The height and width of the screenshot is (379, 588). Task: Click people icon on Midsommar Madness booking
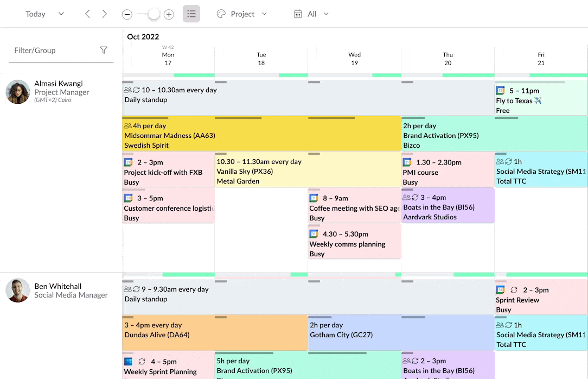pos(128,126)
